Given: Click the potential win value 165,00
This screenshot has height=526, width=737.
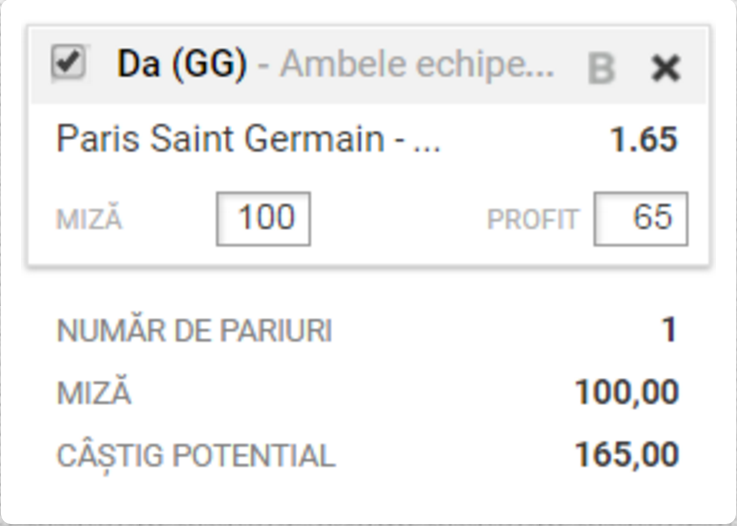Looking at the screenshot, I should click(x=627, y=455).
